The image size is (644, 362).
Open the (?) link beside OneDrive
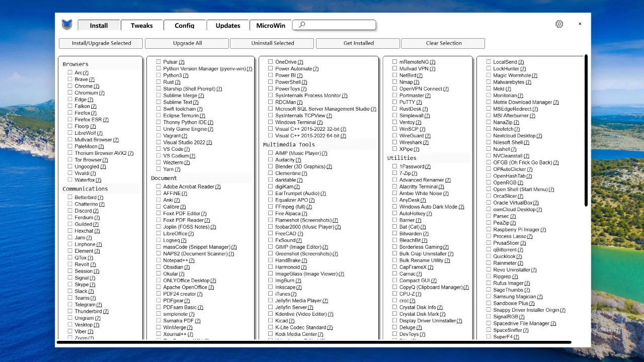click(301, 62)
